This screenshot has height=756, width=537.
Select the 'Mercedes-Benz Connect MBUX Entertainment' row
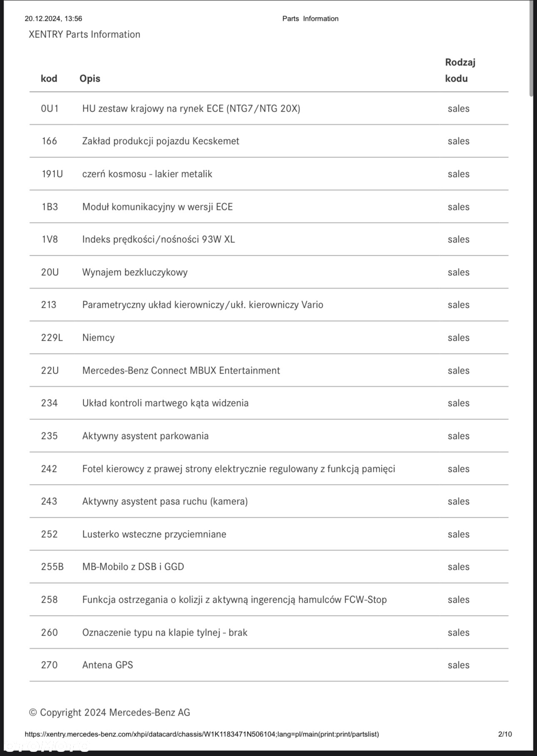pos(181,370)
